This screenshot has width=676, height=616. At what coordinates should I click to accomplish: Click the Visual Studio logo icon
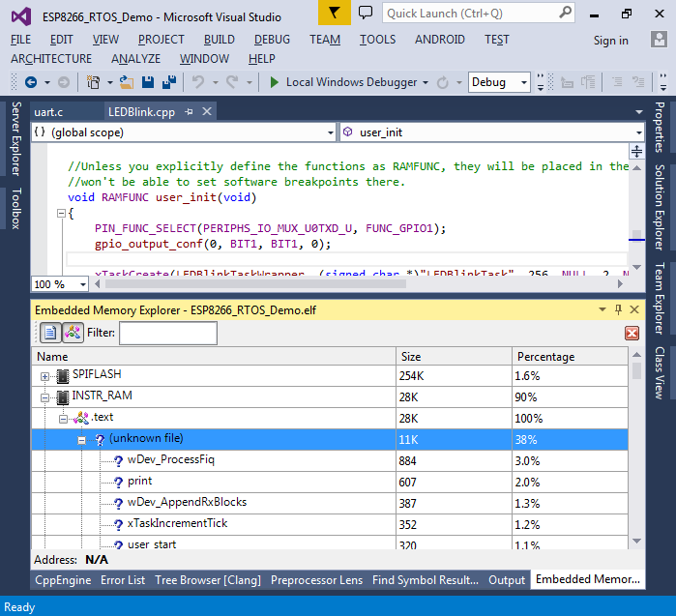(x=20, y=16)
